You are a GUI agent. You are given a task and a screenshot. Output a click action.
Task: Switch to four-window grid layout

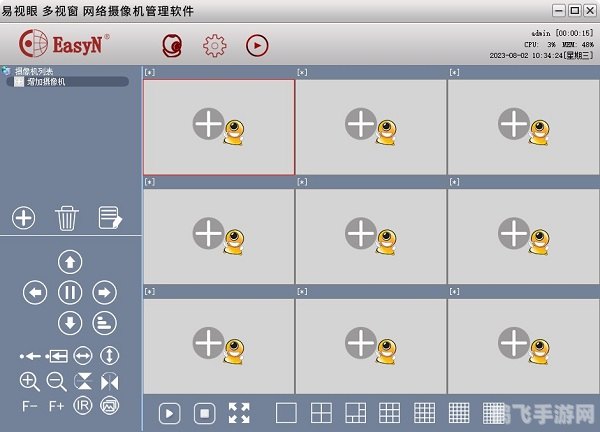point(321,412)
